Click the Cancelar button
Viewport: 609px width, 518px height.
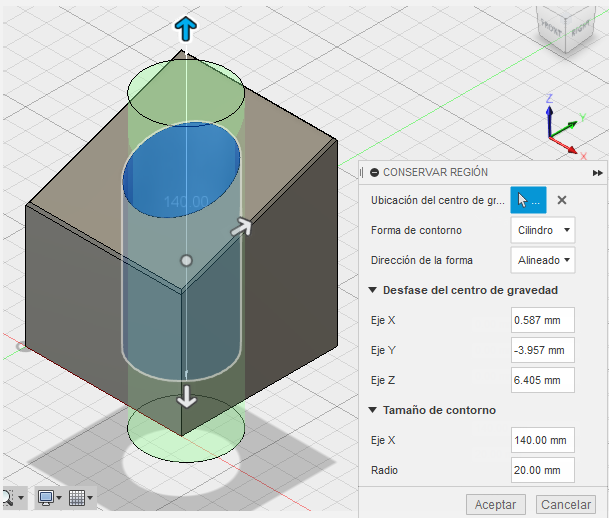pos(566,505)
